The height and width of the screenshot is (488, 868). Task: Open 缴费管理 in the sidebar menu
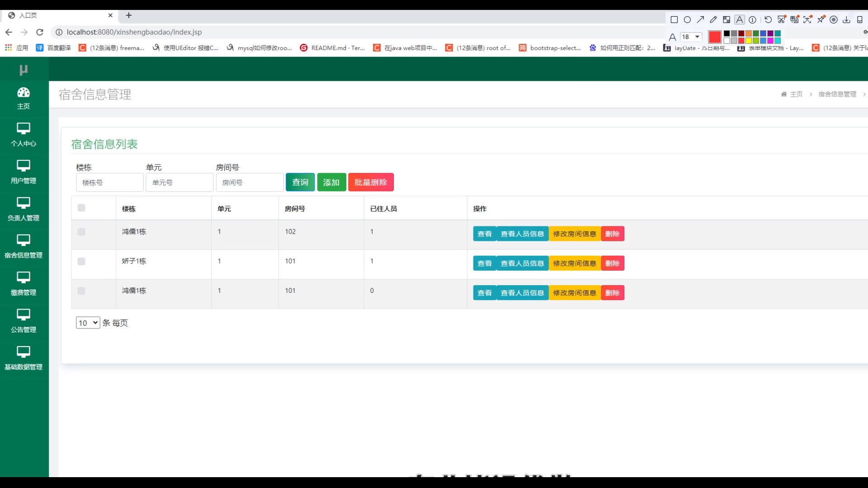(24, 284)
